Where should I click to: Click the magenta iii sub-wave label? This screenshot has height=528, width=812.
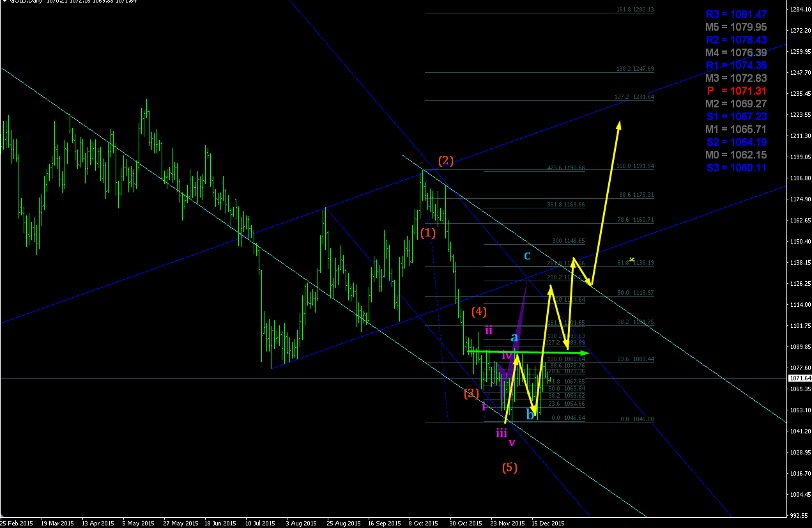click(x=502, y=433)
